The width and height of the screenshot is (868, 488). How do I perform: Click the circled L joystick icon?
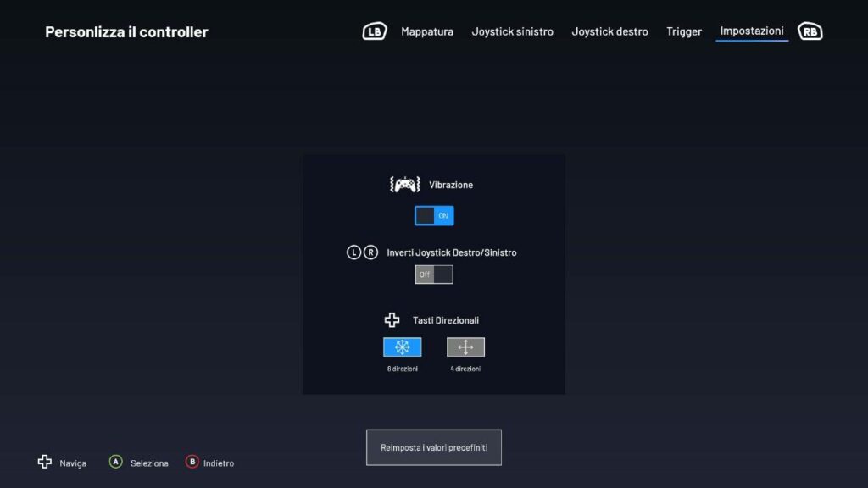pyautogui.click(x=354, y=252)
